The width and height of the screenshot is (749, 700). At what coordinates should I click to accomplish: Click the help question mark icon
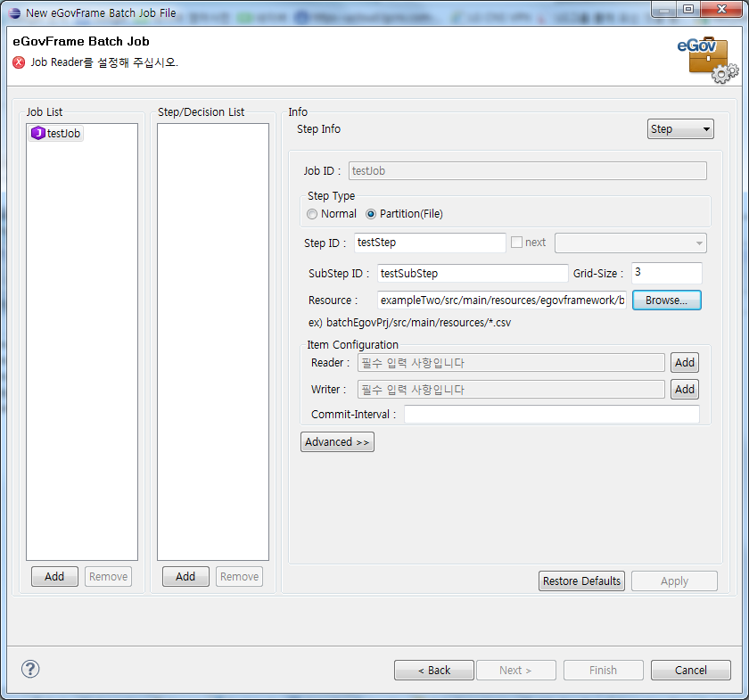coord(30,669)
